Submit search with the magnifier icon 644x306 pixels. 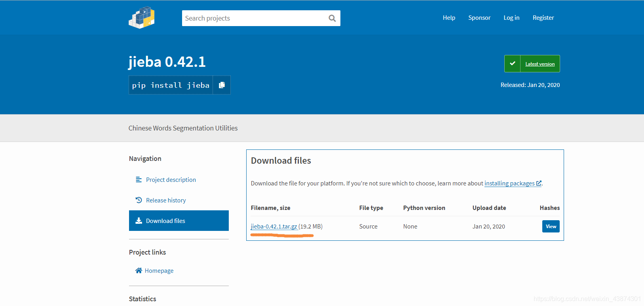coord(332,18)
